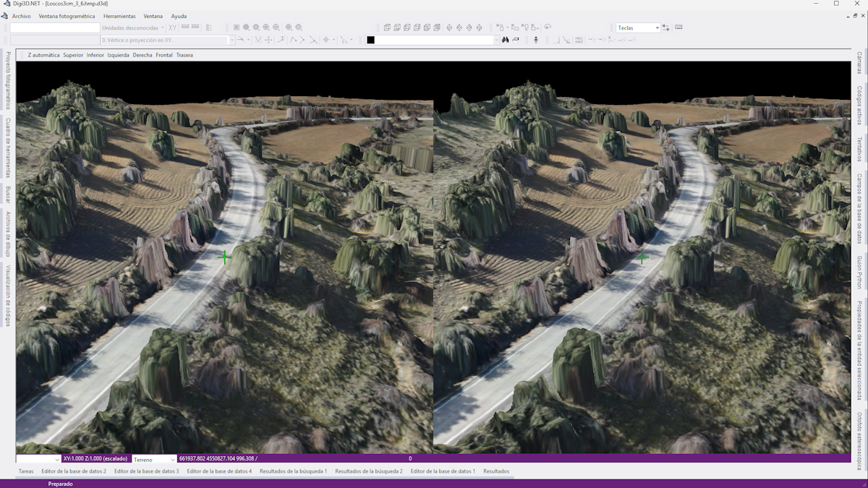
Task: Click the black color swatch
Action: point(370,40)
